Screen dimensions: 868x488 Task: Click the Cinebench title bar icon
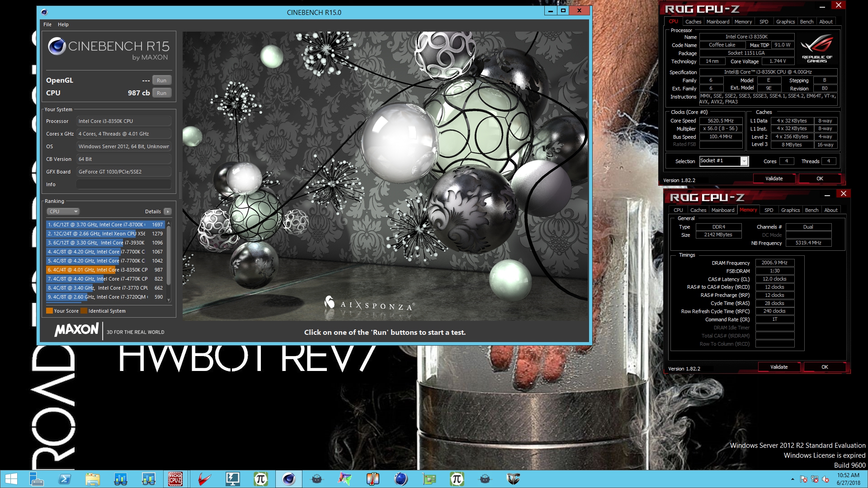tap(44, 12)
